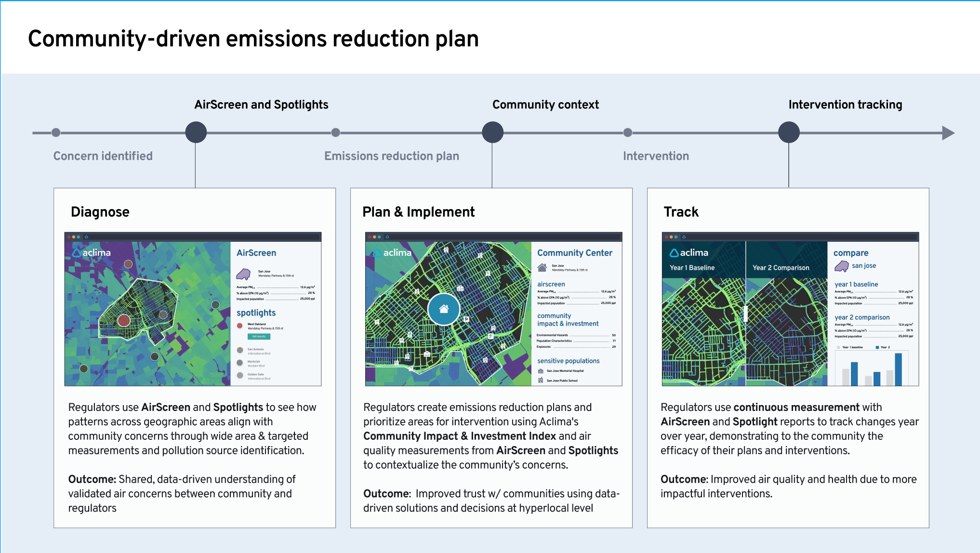Click the Community context timeline node
Screen dimensions: 980x553
tap(493, 132)
